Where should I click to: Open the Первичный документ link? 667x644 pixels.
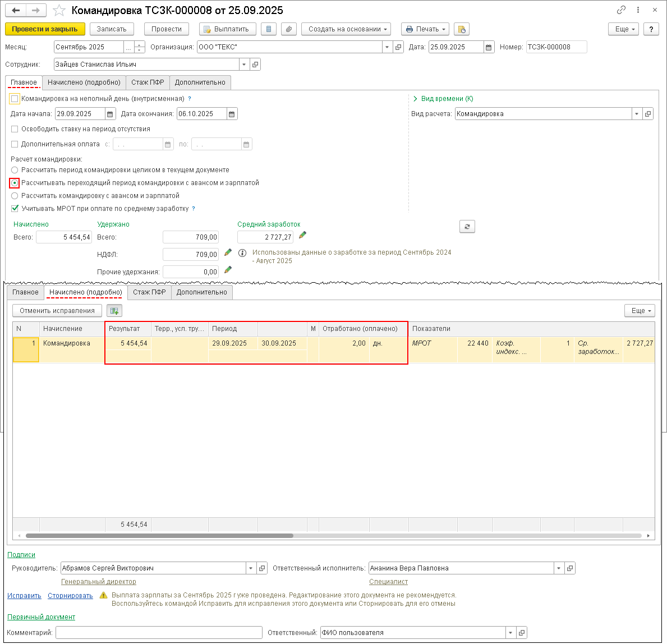pos(42,617)
